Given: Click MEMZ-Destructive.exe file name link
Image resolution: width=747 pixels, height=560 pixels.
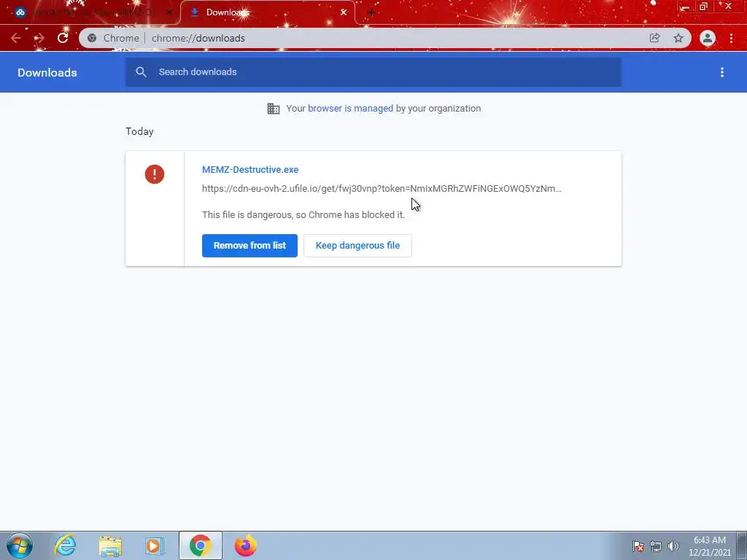Looking at the screenshot, I should pyautogui.click(x=250, y=169).
